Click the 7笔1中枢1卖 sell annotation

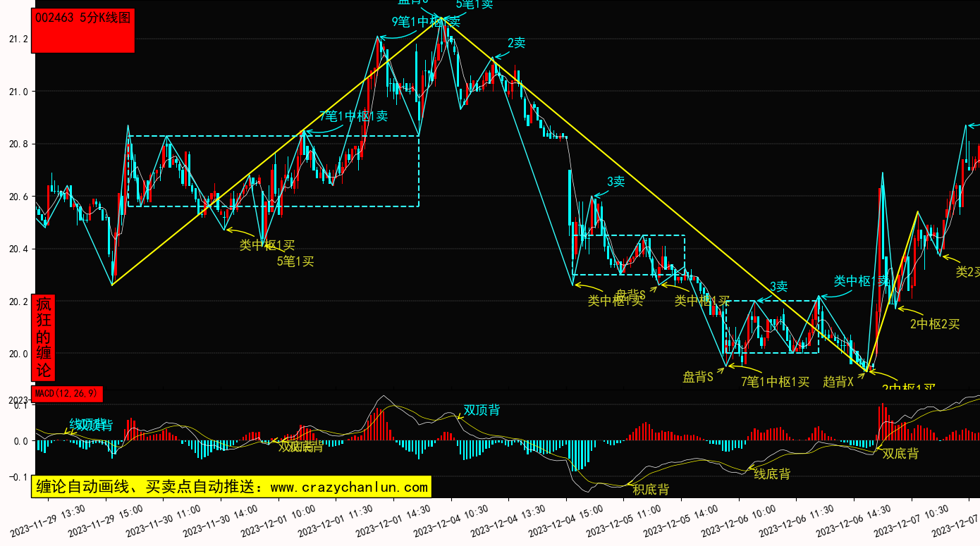(353, 116)
